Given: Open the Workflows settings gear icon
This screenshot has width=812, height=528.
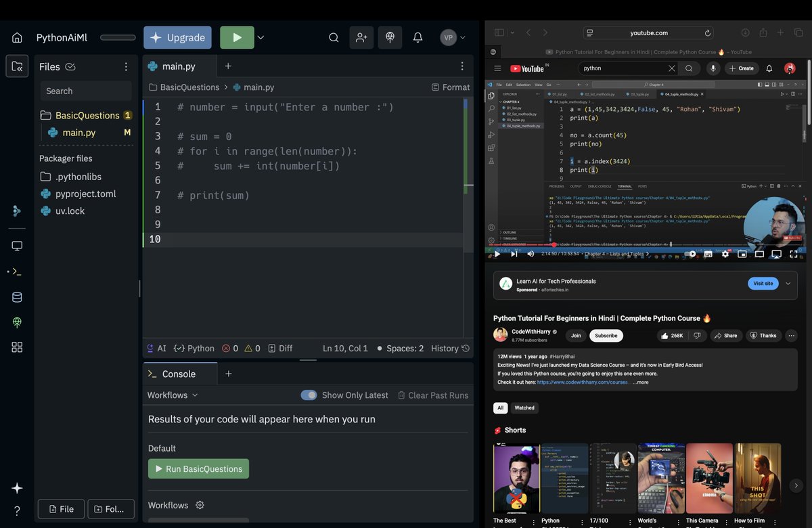Looking at the screenshot, I should click(200, 505).
